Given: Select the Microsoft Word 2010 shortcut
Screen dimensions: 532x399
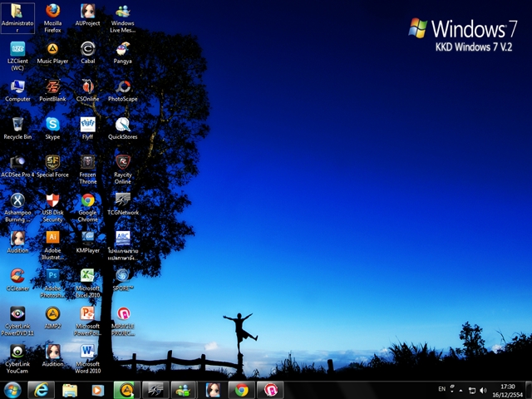Looking at the screenshot, I should click(87, 359).
